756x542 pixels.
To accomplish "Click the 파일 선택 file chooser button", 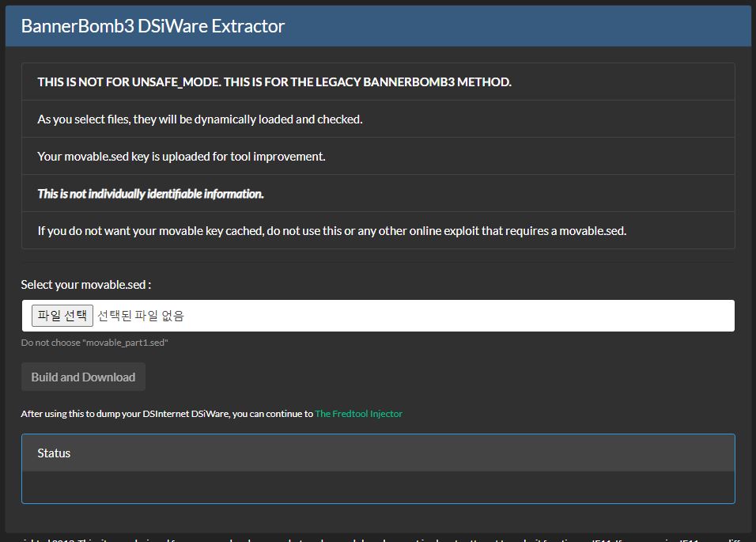I will [62, 316].
